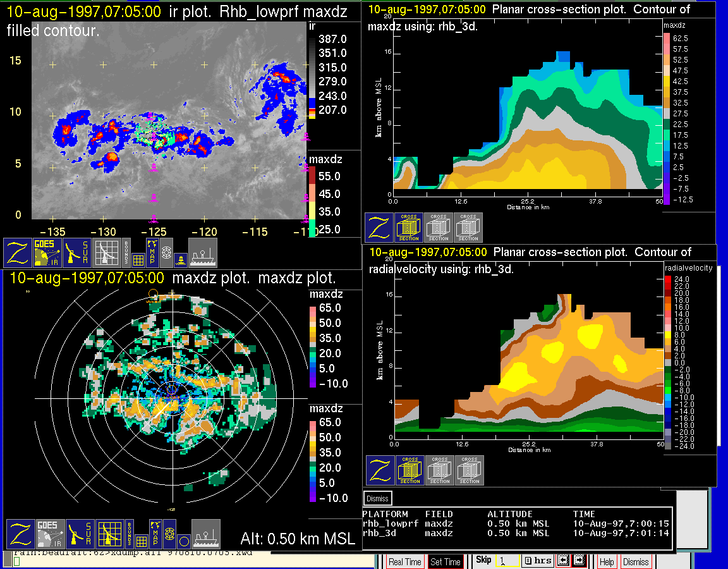Toggle GOES IR satellite overlay in ir plot toolbar

coord(49,253)
